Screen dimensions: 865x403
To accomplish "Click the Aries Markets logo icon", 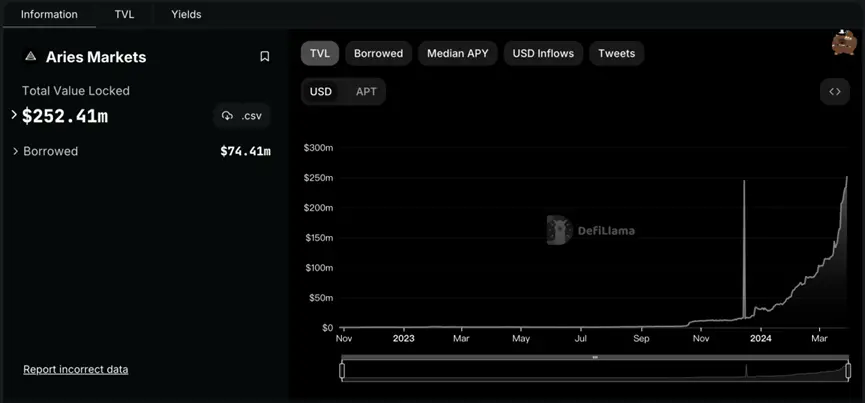I will (x=31, y=56).
